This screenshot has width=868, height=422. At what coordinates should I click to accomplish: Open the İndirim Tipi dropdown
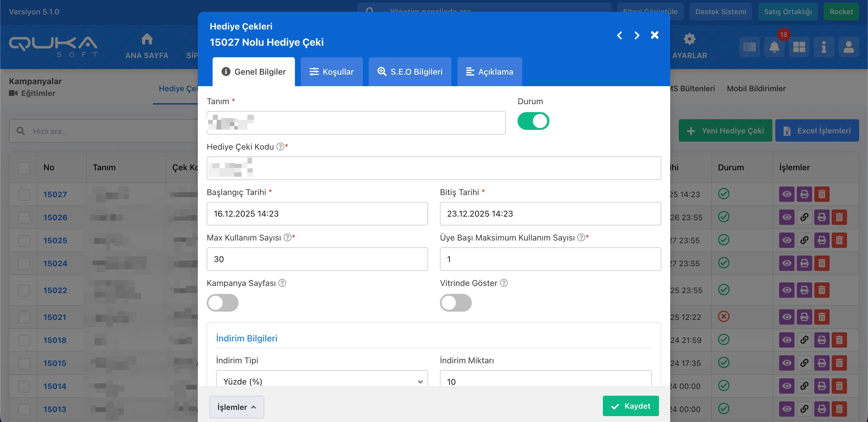322,381
